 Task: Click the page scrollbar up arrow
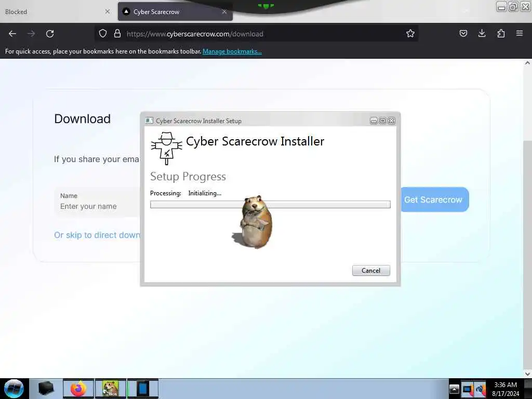(x=527, y=63)
